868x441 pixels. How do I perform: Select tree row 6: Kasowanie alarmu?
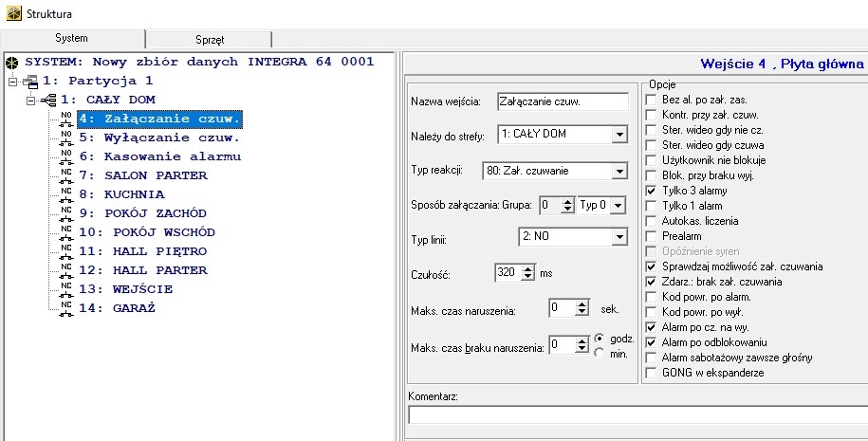[160, 156]
